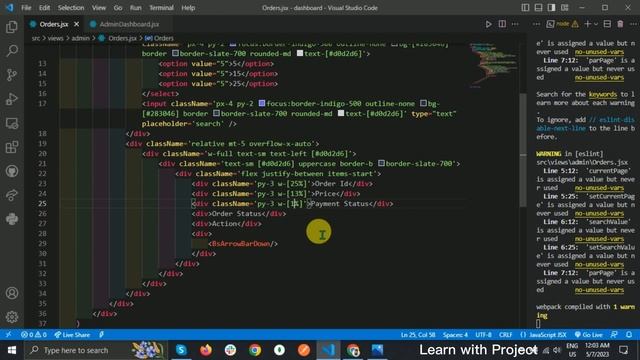Open the Source Control view
The width and height of the screenshot is (640, 360).
pyautogui.click(x=12, y=75)
